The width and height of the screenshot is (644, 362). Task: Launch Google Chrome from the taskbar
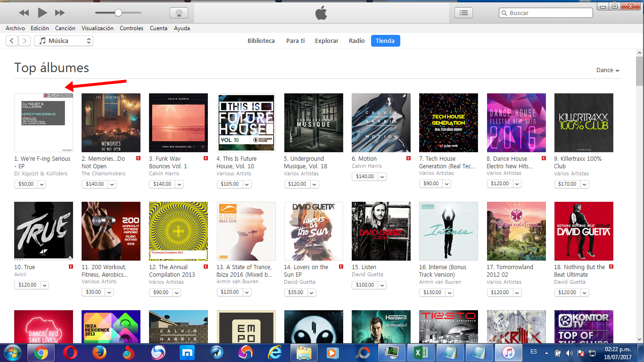coord(41,353)
